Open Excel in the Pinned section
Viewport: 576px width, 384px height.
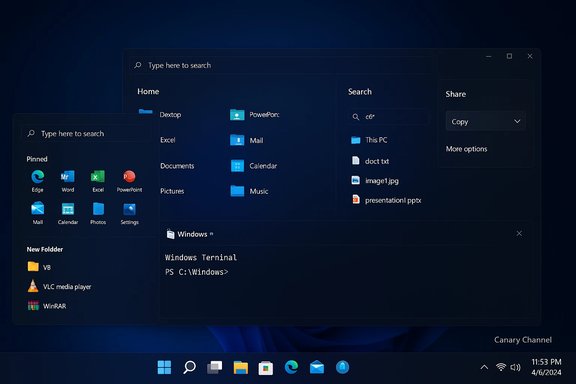tap(98, 181)
